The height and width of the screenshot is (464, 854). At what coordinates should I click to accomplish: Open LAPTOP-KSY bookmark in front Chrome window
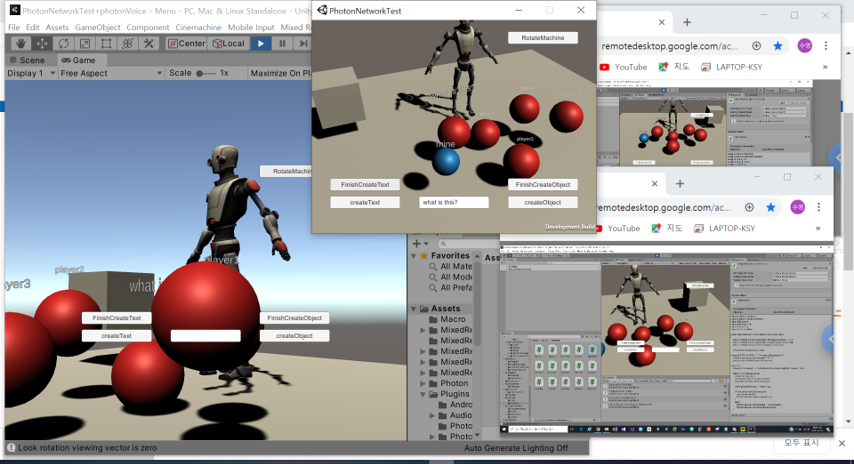coord(724,228)
